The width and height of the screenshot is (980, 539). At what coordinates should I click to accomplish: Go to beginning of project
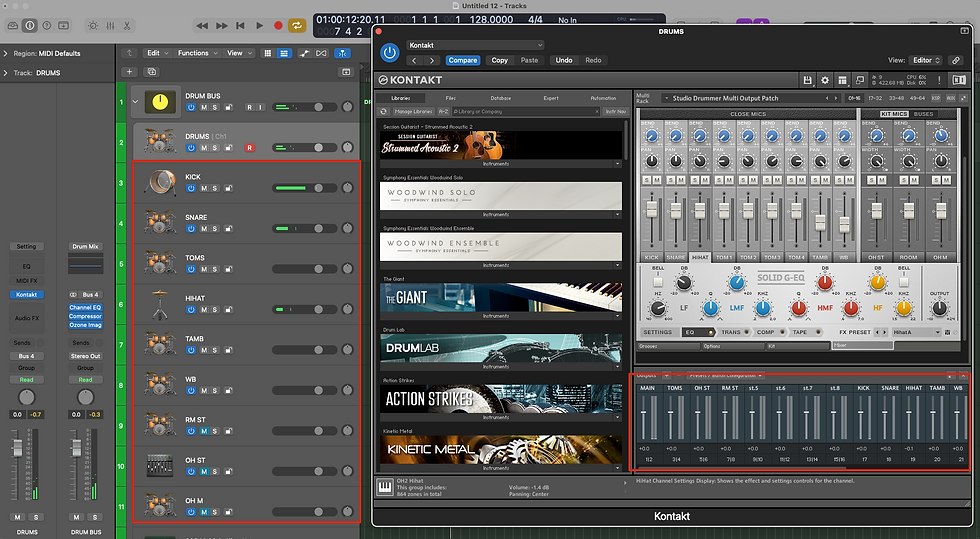click(241, 26)
